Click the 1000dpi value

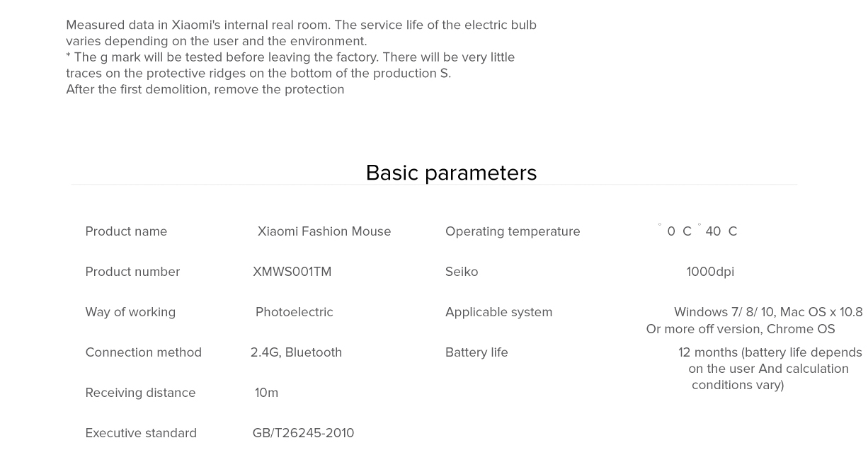pos(710,272)
